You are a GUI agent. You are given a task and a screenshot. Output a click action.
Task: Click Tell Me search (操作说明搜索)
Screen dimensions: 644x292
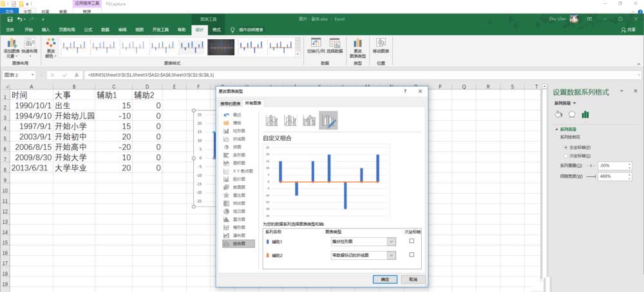247,30
